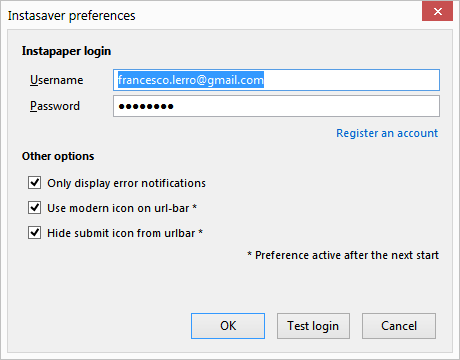This screenshot has width=460, height=360.
Task: Dismiss dialog with Cancel button
Action: [x=399, y=326]
